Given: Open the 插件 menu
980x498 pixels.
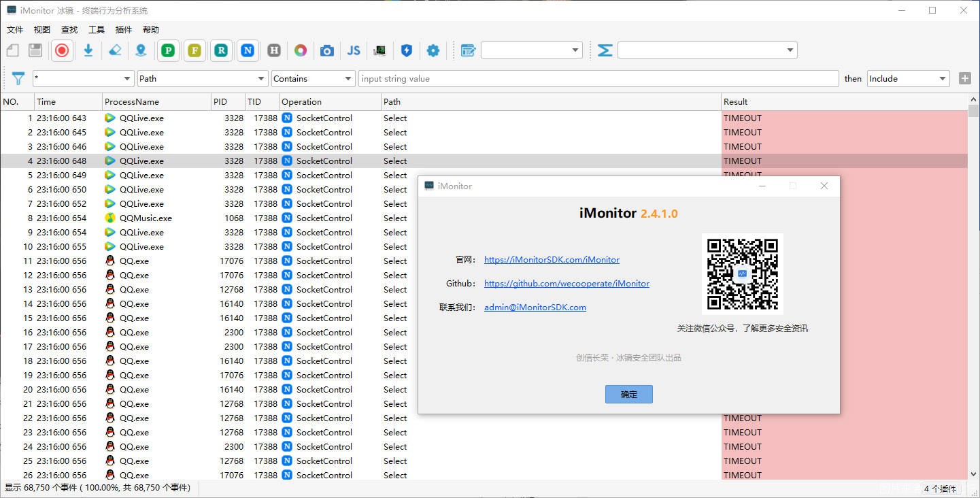Looking at the screenshot, I should (124, 30).
